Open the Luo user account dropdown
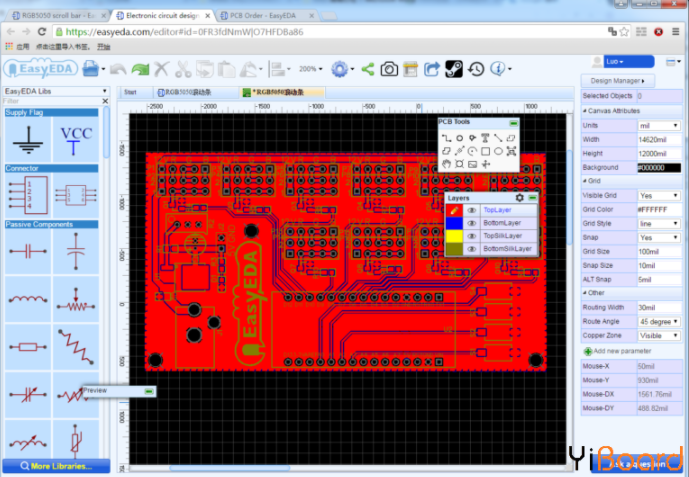 coord(629,61)
